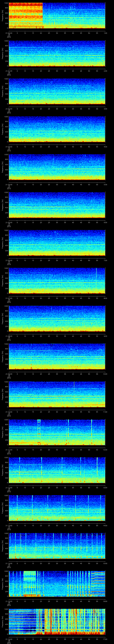
Task: Click the '4:00' end time label
Action: (105, 147)
